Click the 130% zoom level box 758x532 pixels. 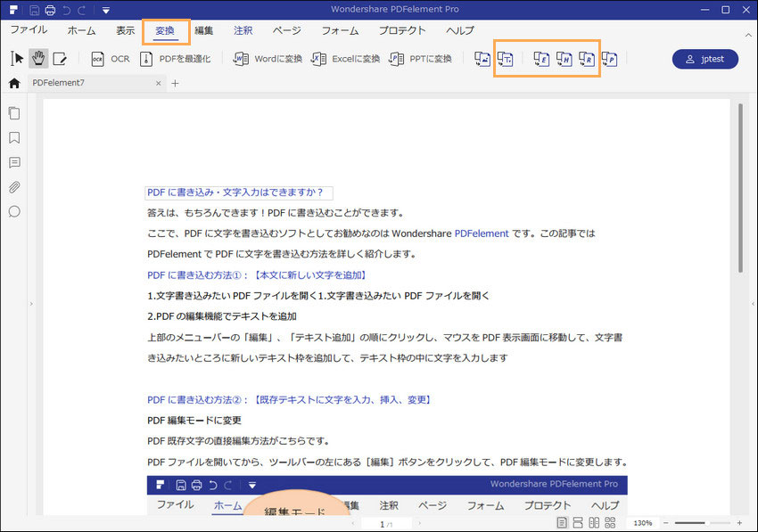point(642,523)
